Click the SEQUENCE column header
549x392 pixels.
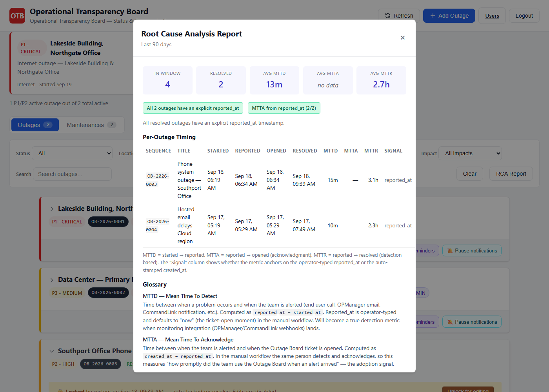[158, 151]
